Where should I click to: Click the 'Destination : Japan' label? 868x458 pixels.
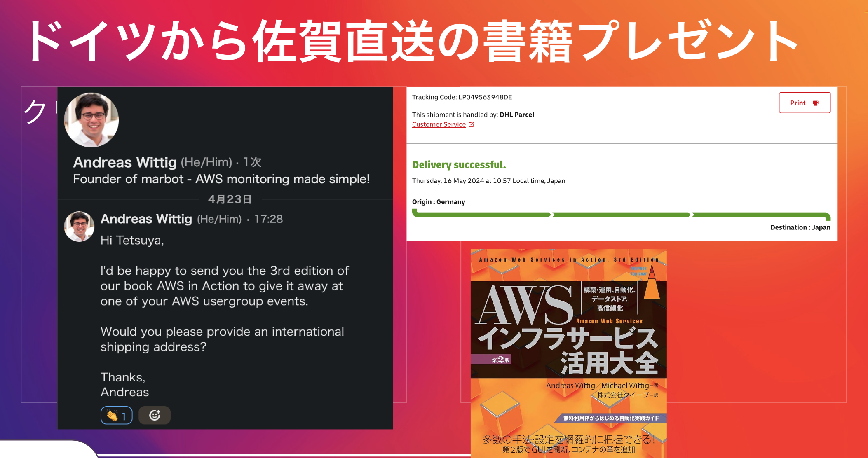point(800,227)
